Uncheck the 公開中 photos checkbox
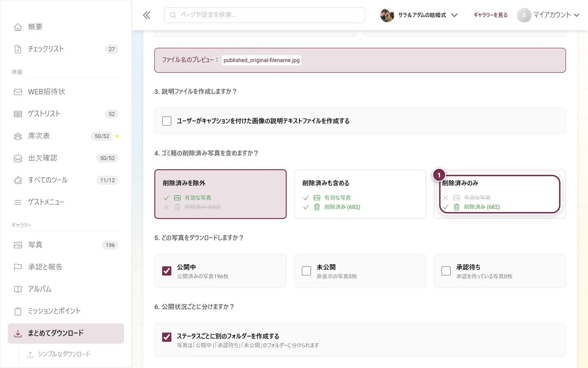The height and width of the screenshot is (368, 588). (167, 271)
